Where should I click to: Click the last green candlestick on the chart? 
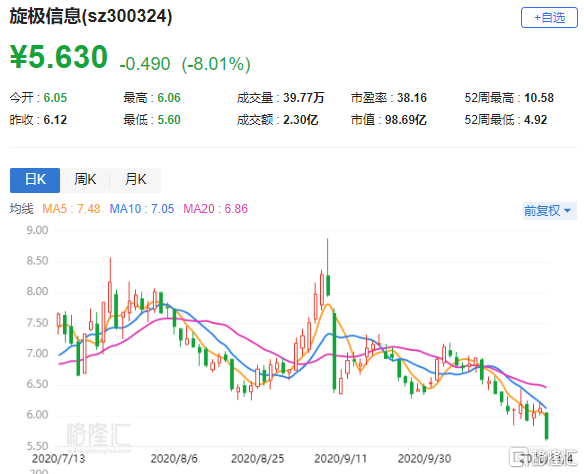pyautogui.click(x=546, y=426)
